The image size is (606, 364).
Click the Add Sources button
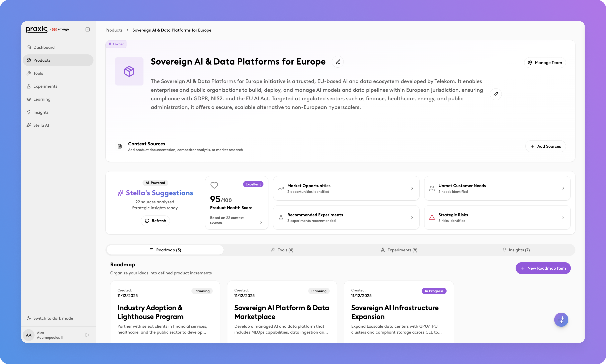click(546, 146)
